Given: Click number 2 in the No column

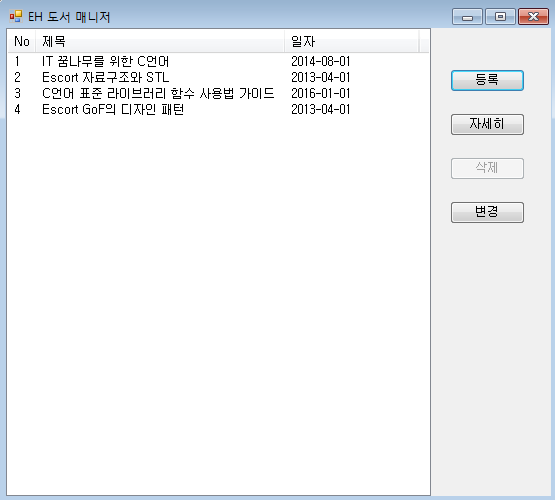Looking at the screenshot, I should click(x=17, y=77).
